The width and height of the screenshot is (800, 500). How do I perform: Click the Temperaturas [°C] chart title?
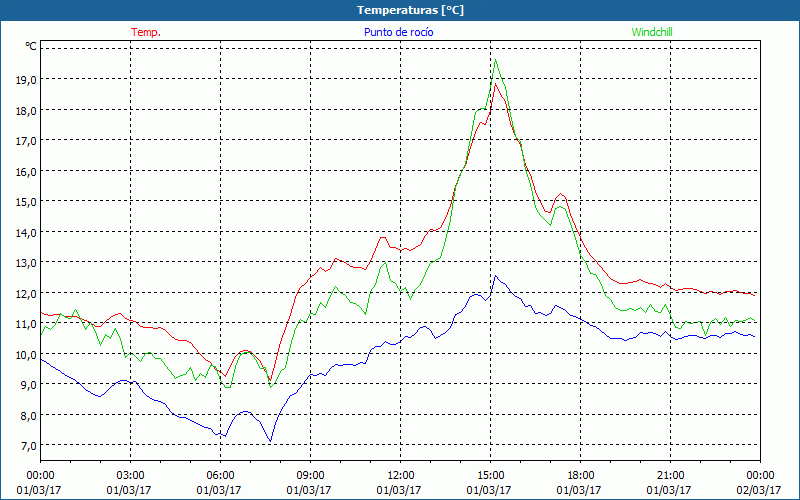click(410, 10)
